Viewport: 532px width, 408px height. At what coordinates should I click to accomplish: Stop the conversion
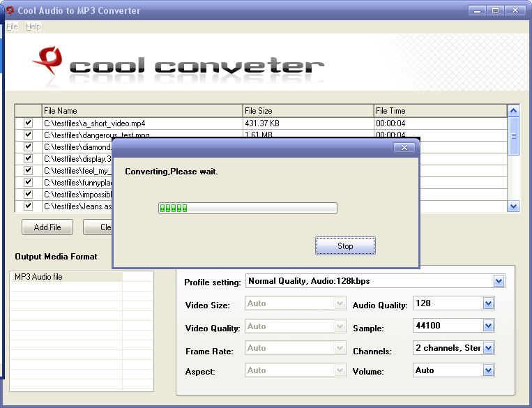tap(345, 245)
